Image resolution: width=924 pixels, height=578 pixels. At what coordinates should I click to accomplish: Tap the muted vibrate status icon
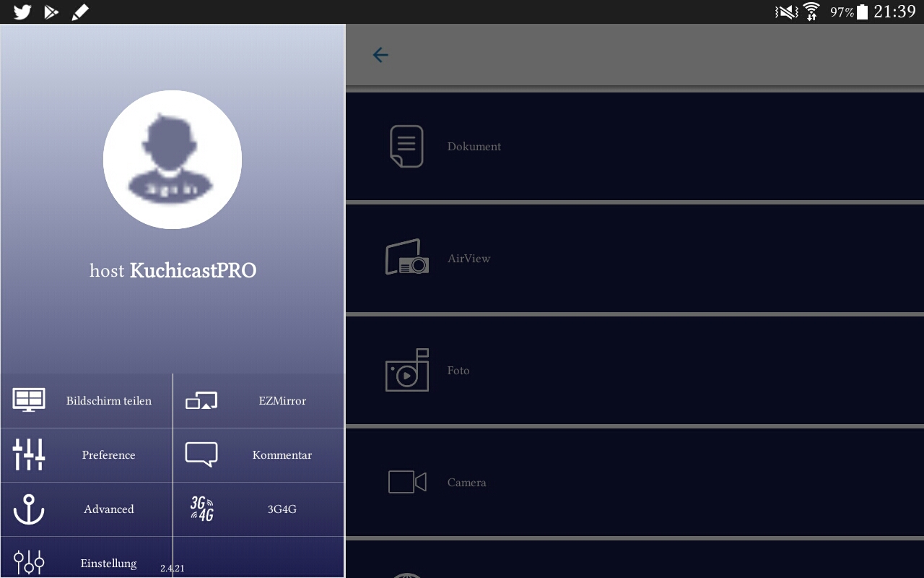click(786, 12)
